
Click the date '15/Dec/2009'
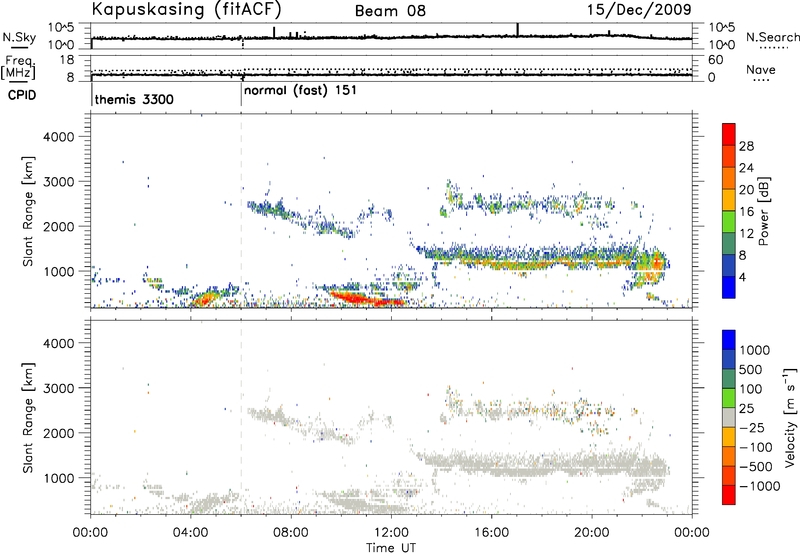[639, 9]
